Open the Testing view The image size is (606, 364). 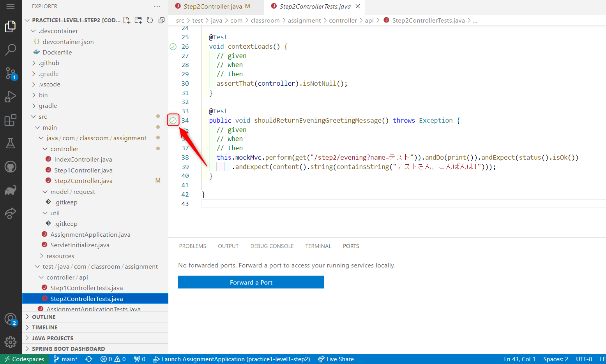tap(11, 143)
